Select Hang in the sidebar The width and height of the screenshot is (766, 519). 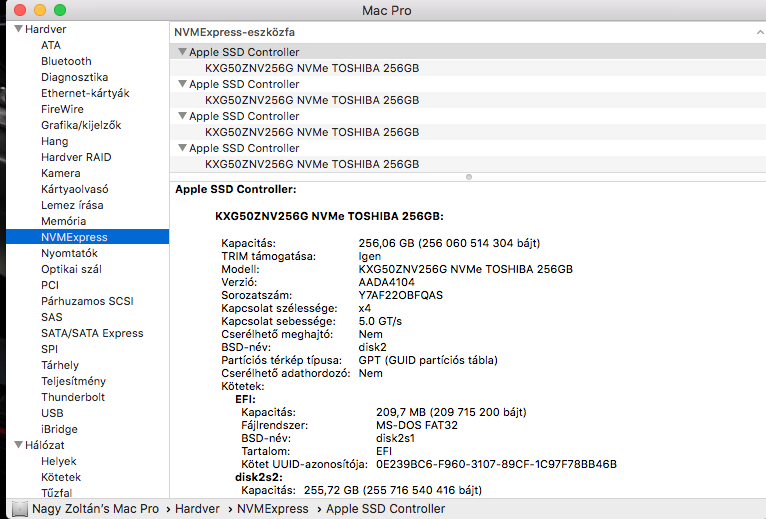[x=55, y=141]
